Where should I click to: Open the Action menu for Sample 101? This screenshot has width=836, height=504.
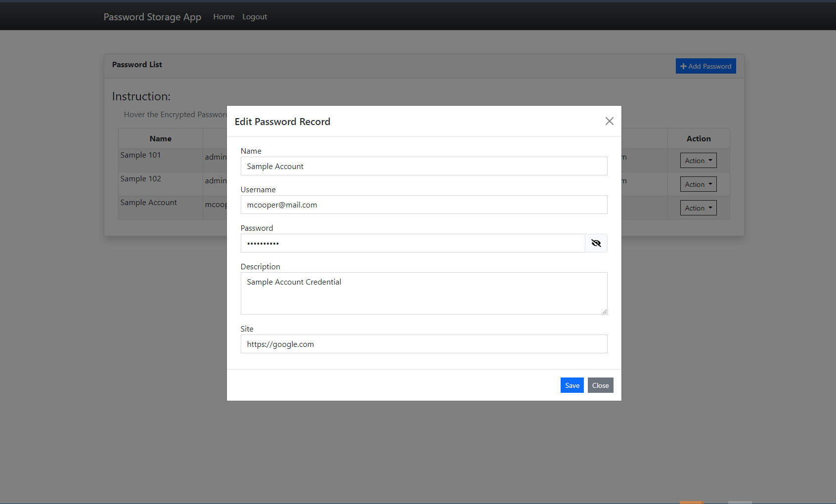698,160
